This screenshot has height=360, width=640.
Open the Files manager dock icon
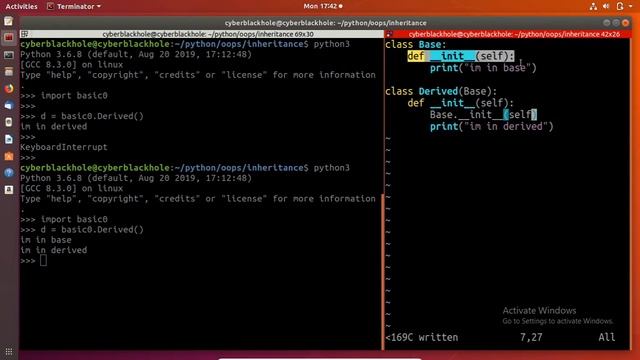(9, 72)
